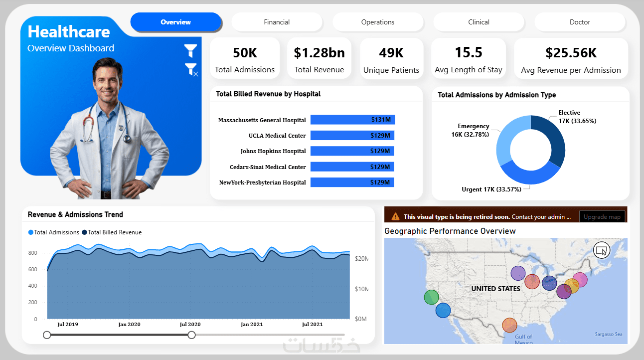Select the green map bubble on the west coast

pyautogui.click(x=431, y=297)
